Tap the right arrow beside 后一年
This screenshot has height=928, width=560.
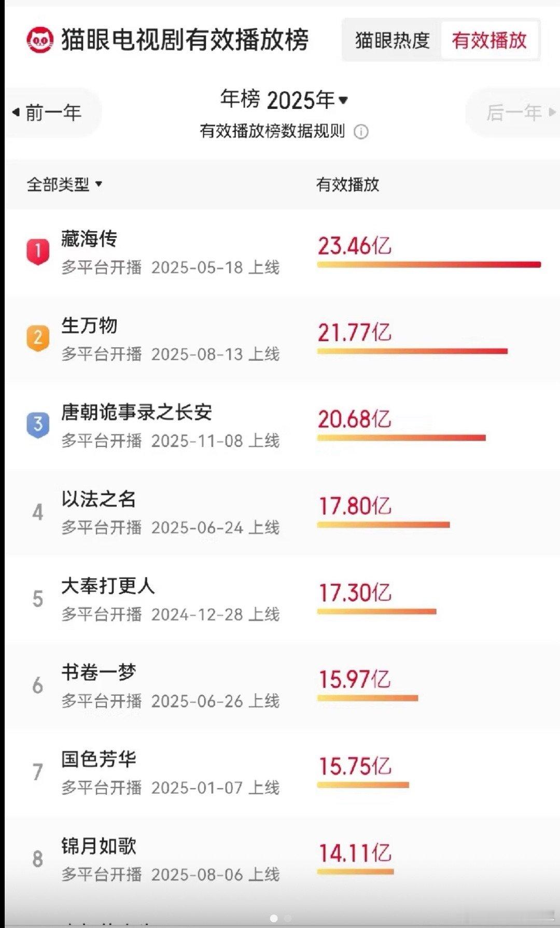pos(552,112)
